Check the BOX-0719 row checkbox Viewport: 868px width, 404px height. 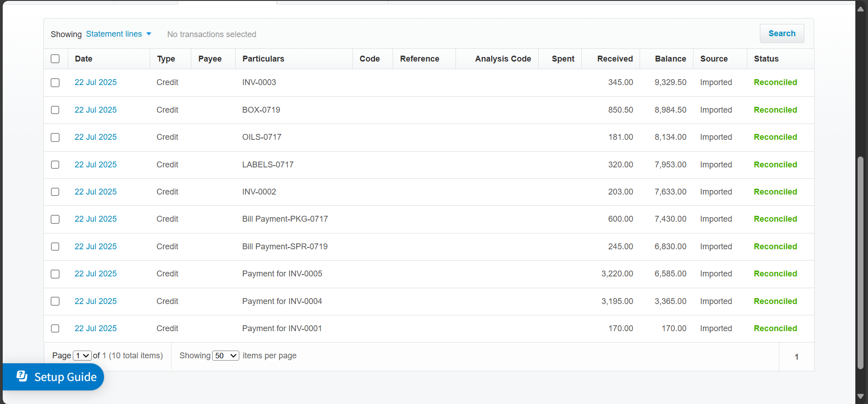coord(55,110)
